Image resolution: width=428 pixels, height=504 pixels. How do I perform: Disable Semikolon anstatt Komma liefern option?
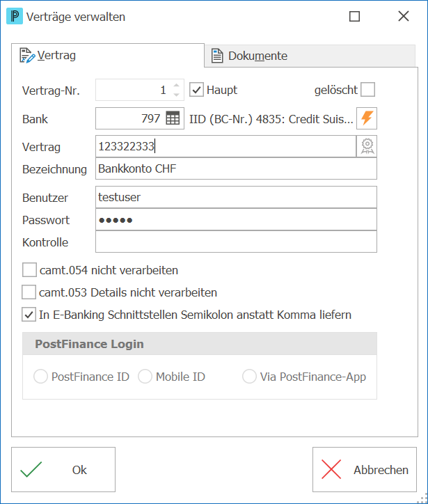click(x=29, y=315)
